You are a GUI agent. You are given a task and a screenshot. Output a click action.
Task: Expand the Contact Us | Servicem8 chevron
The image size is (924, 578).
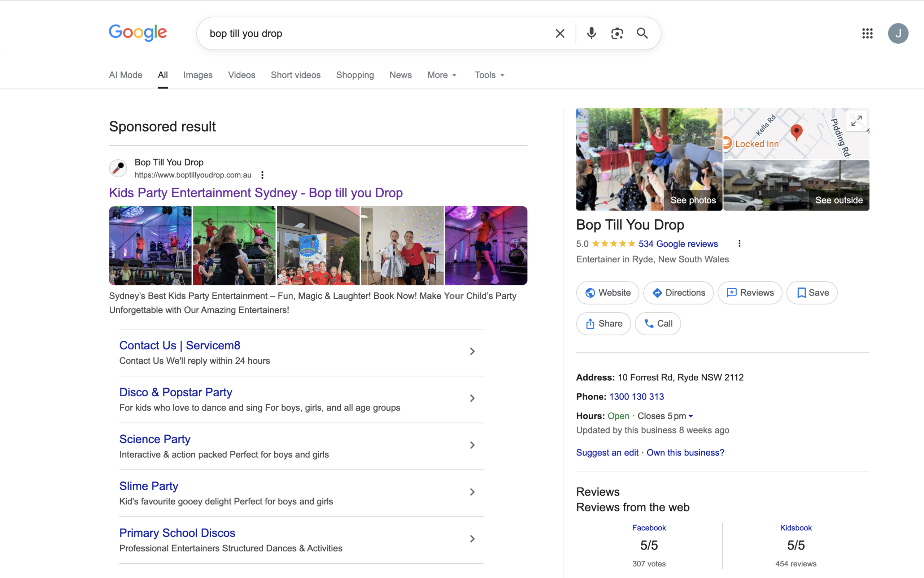click(472, 351)
